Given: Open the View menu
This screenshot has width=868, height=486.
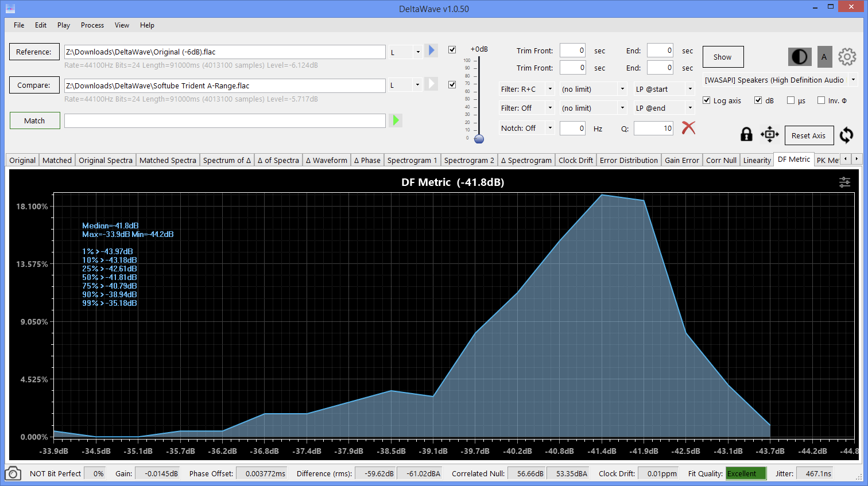Looking at the screenshot, I should (122, 25).
